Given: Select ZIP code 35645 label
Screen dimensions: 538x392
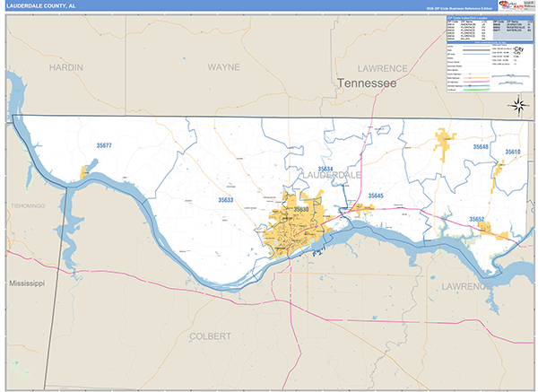Looking at the screenshot, I should click(x=375, y=196).
